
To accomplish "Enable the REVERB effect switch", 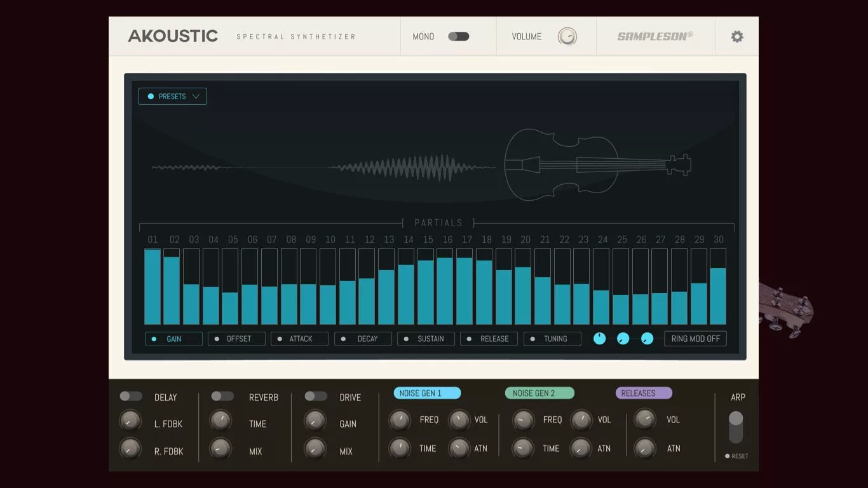I will point(222,396).
